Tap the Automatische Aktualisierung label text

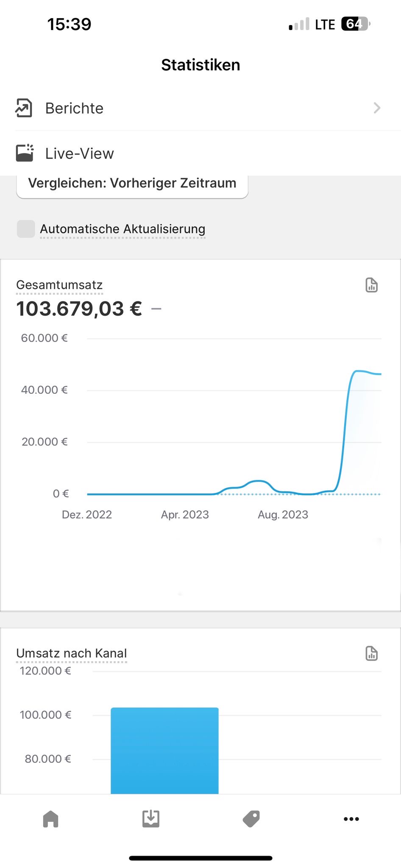point(123,229)
